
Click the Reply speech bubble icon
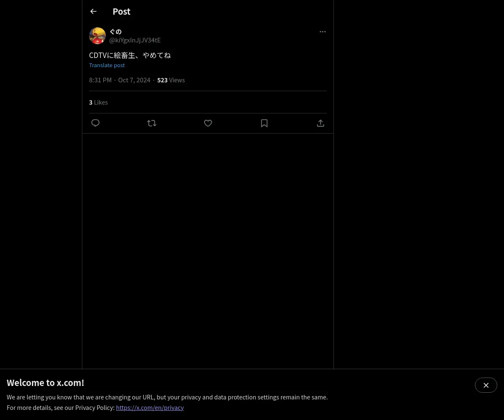(95, 123)
